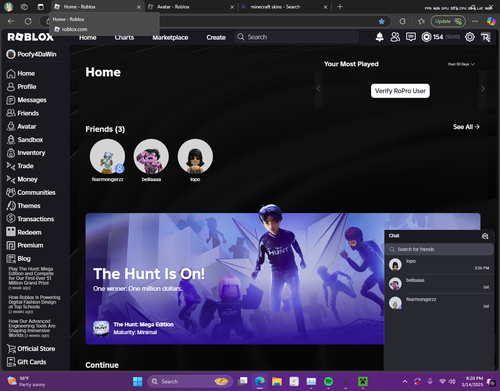Open Redeem in the sidebar

click(x=24, y=232)
